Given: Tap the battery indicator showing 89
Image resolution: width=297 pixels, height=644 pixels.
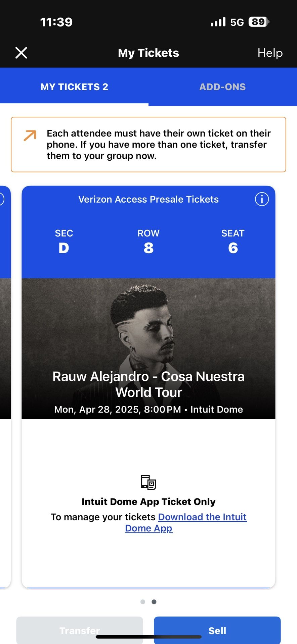Looking at the screenshot, I should [257, 21].
